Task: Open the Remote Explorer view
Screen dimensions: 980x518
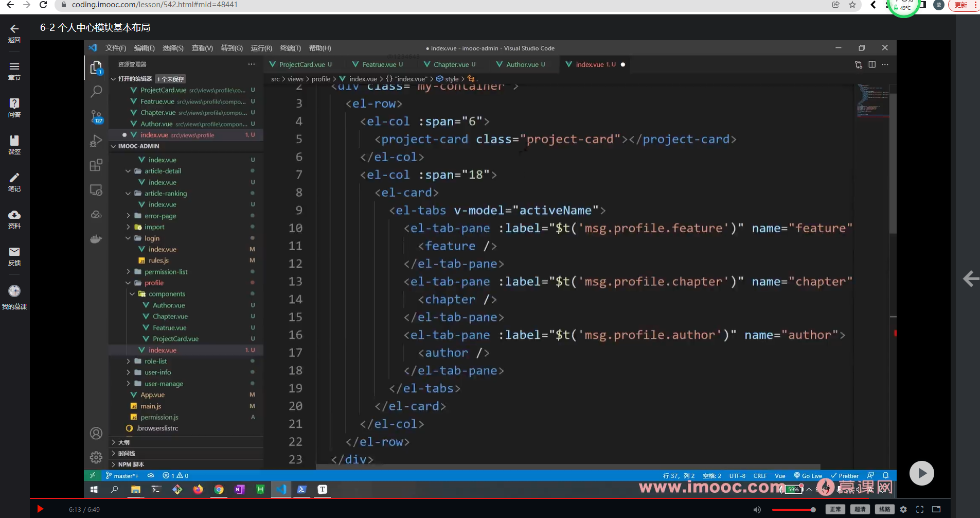Action: pos(96,189)
